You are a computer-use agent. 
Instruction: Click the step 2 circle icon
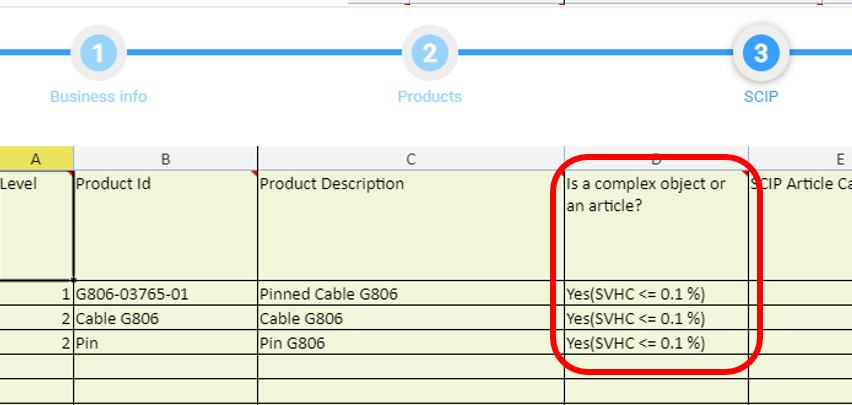pos(429,54)
